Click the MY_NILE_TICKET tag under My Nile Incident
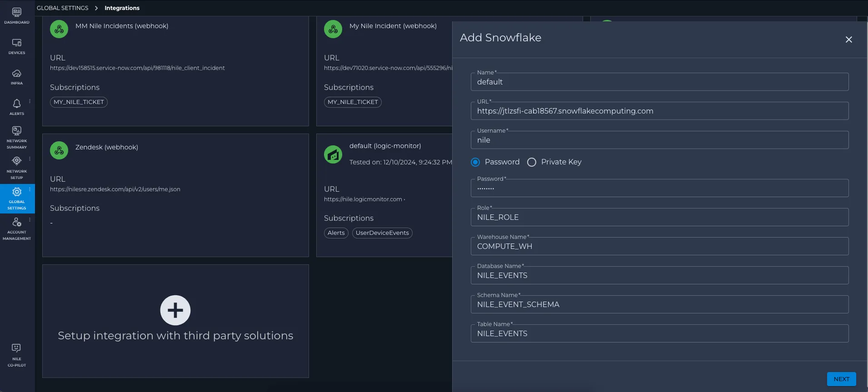868x392 pixels. pyautogui.click(x=353, y=102)
